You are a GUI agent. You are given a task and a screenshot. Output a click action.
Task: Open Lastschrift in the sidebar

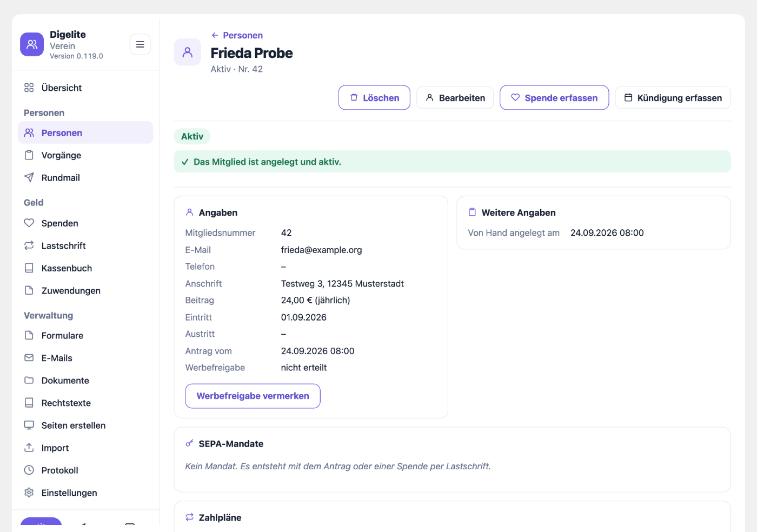pos(85,245)
